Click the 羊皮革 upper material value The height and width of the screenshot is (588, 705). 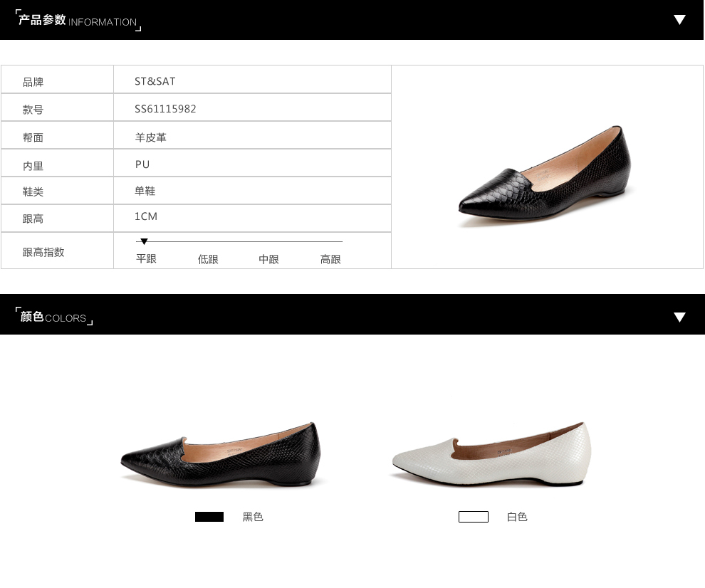coord(150,137)
